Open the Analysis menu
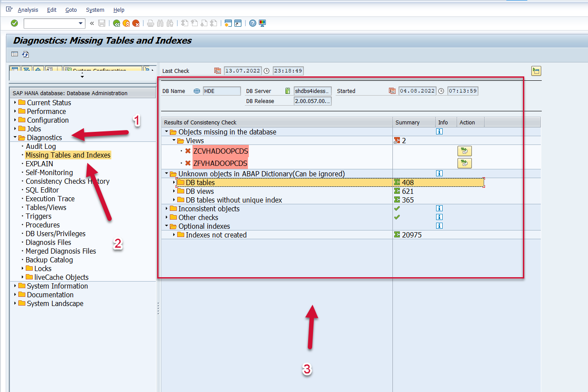Image resolution: width=588 pixels, height=392 pixels. tap(28, 10)
